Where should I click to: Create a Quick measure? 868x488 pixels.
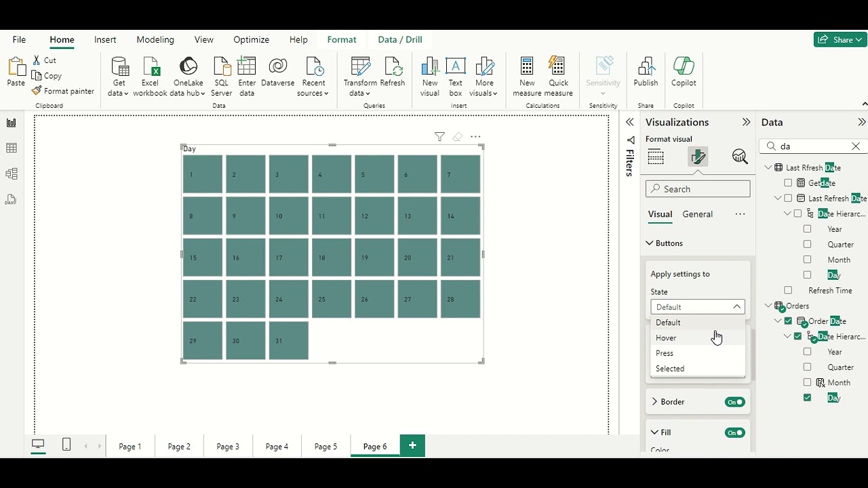click(559, 77)
